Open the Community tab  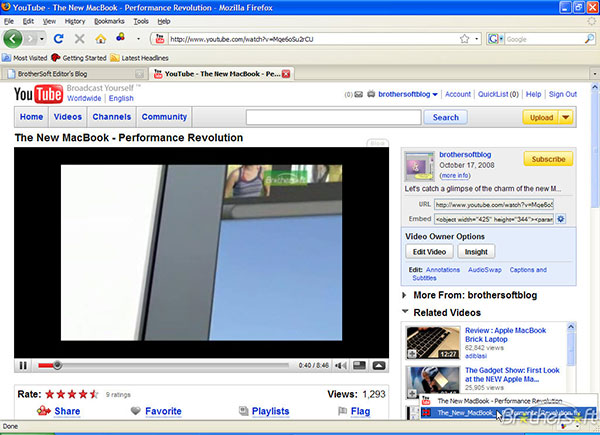164,117
